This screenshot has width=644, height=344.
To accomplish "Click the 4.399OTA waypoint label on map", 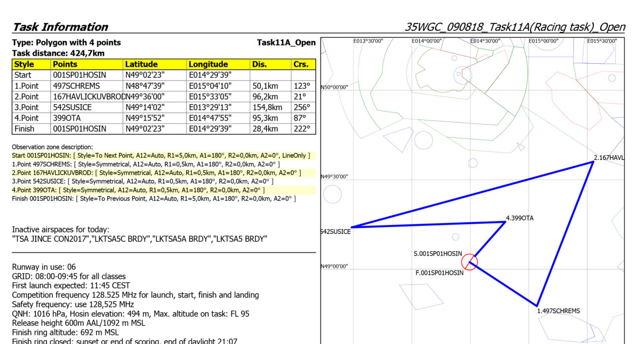I will [x=520, y=218].
